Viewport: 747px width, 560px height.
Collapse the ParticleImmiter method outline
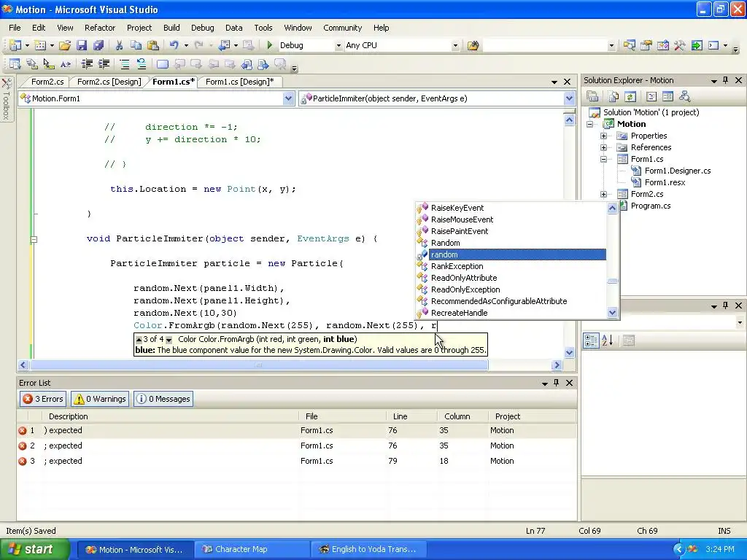34,239
